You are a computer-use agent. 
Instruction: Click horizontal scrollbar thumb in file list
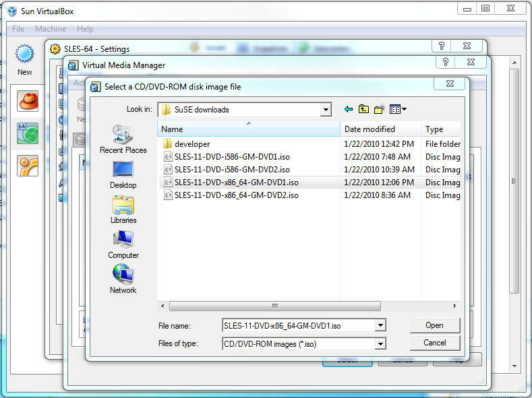[x=275, y=306]
